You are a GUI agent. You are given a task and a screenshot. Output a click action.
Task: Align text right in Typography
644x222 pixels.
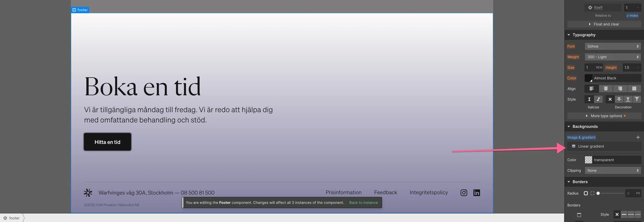tap(620, 89)
